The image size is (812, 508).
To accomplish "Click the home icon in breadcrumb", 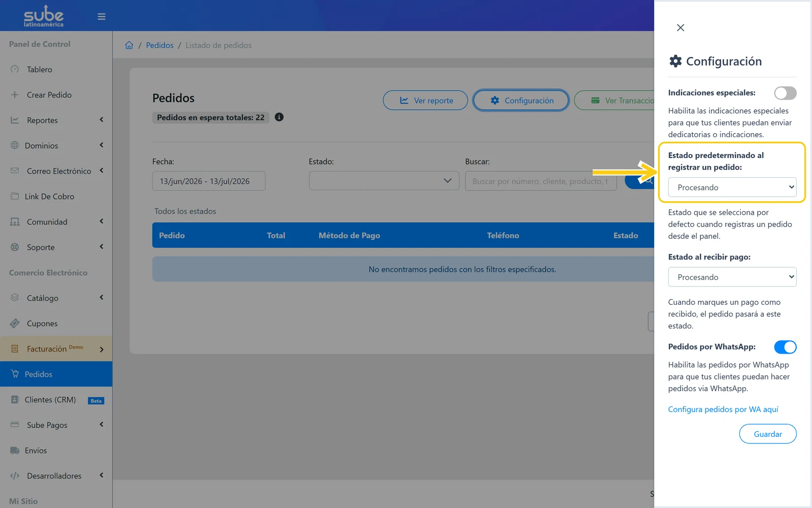I will [x=129, y=45].
